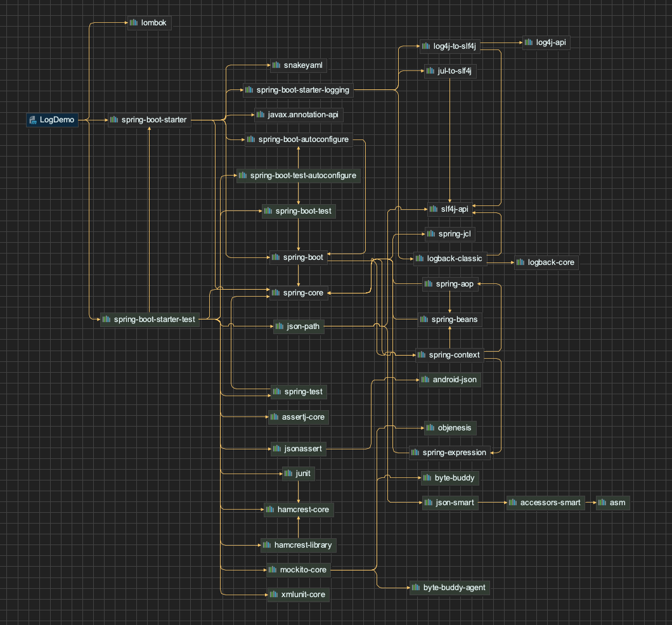The height and width of the screenshot is (625, 672).
Task: Select the android-json dependency node
Action: (450, 380)
